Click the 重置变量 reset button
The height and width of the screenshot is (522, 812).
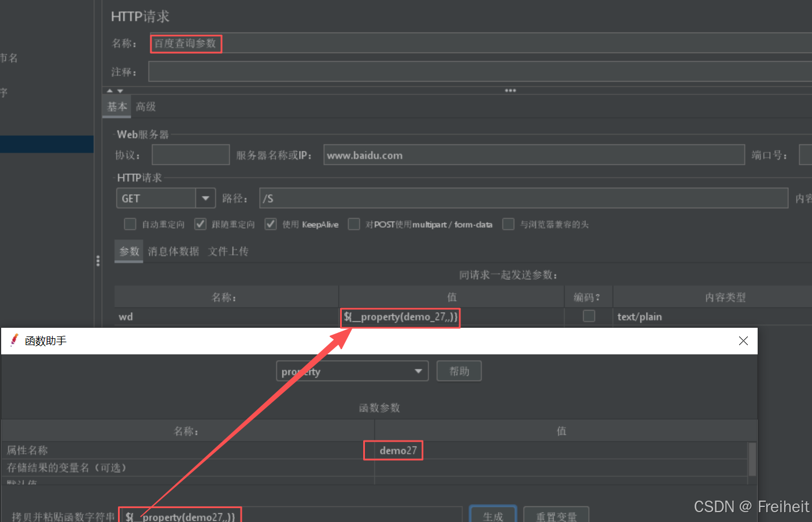coord(556,516)
